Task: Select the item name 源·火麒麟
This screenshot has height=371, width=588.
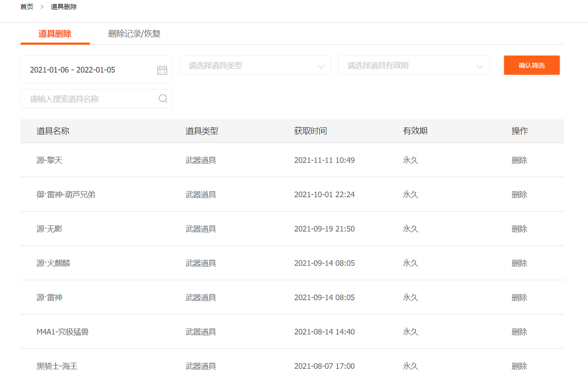Action: (53, 263)
